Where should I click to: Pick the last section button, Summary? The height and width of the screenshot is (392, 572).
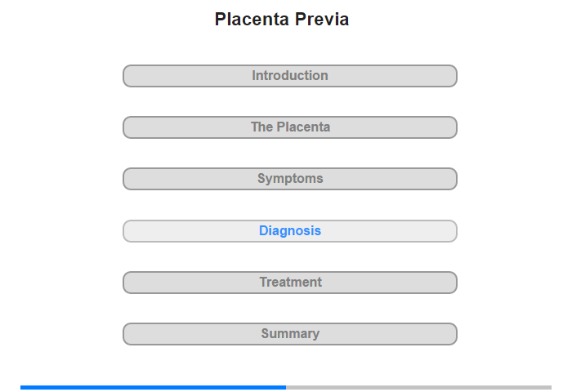(x=290, y=334)
